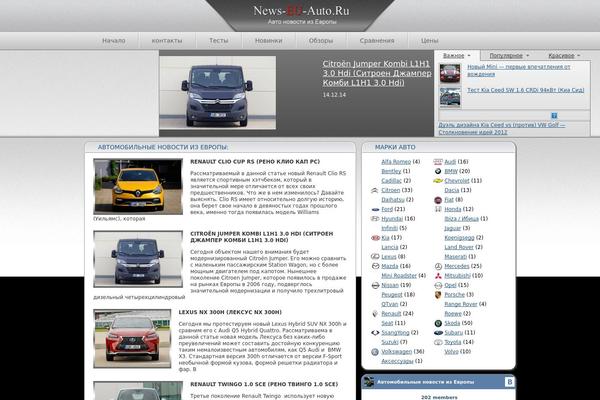This screenshot has height=400, width=600.
Task: Open the Peugeot brand link
Action: (392, 295)
